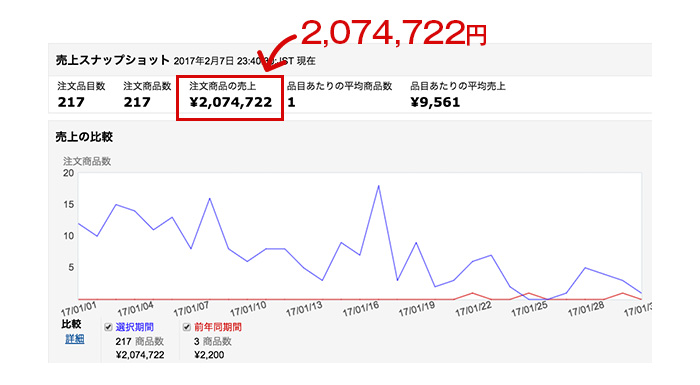Click the 品目あたりの平均商品数 metric
Viewport: 700px width, 385px height.
[x=339, y=95]
